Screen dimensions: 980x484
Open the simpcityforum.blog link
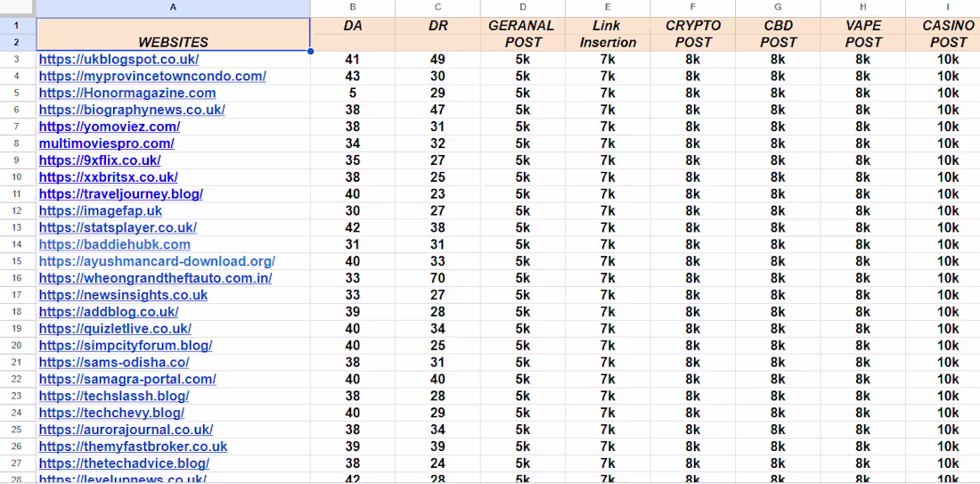[126, 346]
